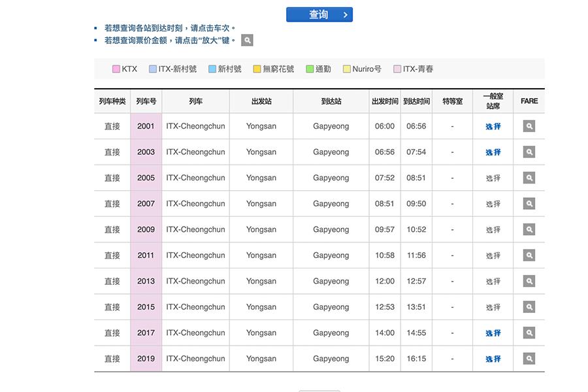Show fare for train 2019
The width and height of the screenshot is (588, 392).
point(529,359)
